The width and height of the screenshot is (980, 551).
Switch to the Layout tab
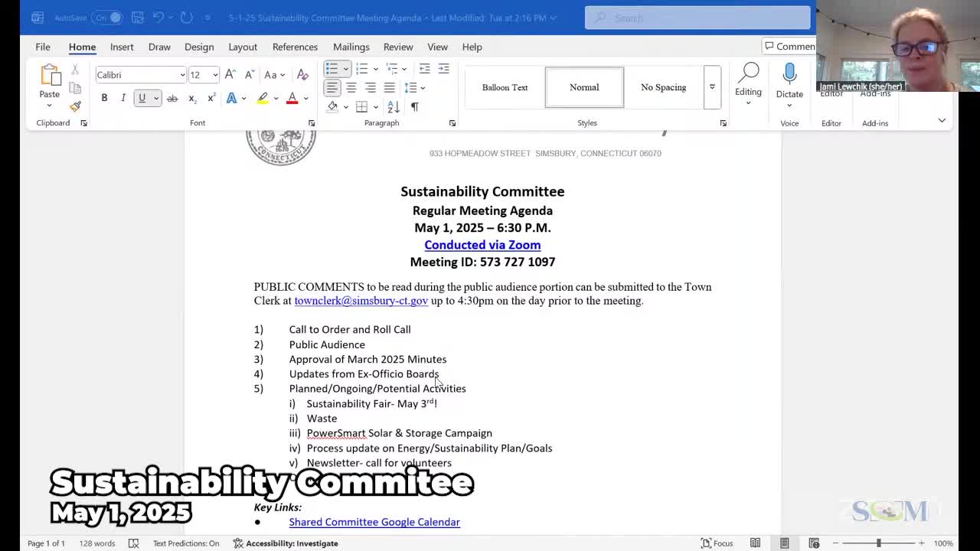tap(243, 47)
